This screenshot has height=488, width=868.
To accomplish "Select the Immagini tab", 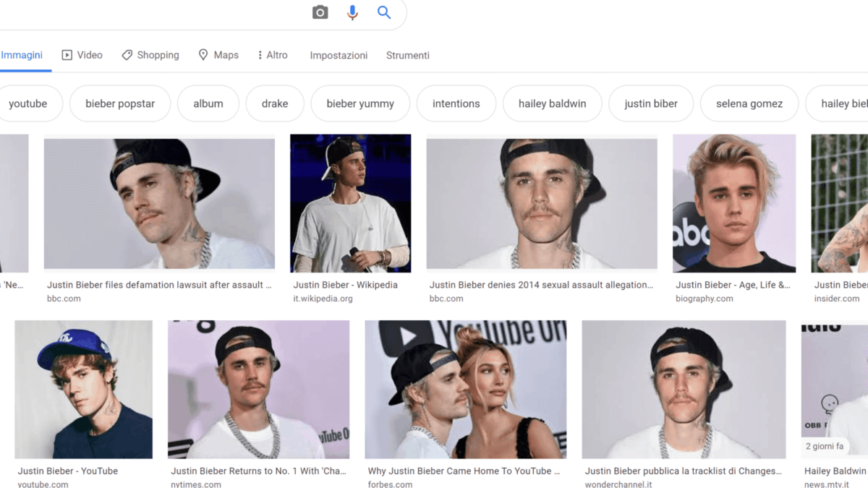I will pos(22,55).
